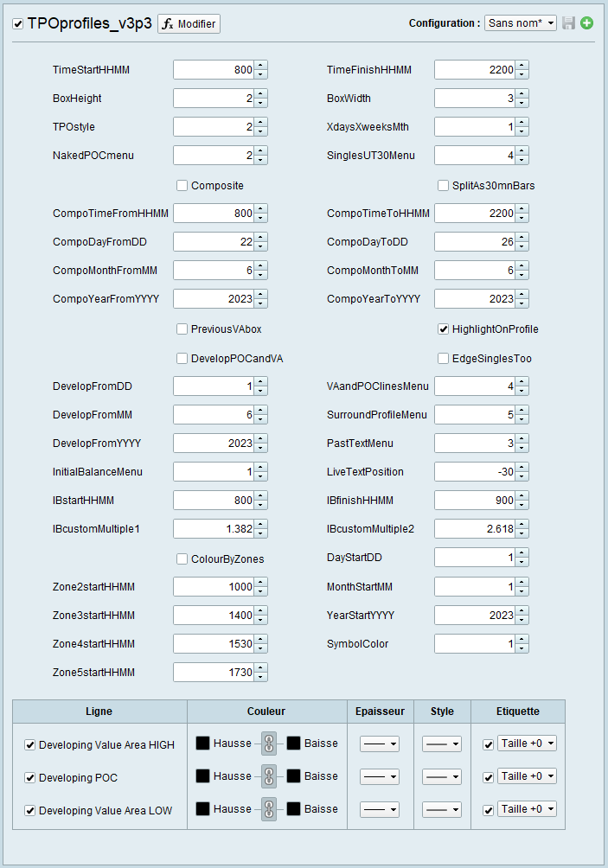This screenshot has width=608, height=868.
Task: Open 'Taille +0' dropdown for Developing Value Area HIGH
Action: [x=527, y=744]
